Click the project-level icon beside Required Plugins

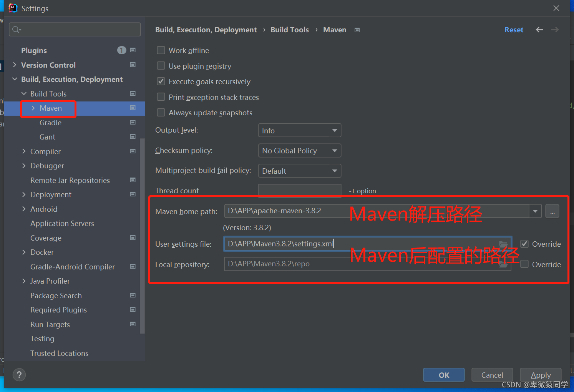[x=133, y=310]
